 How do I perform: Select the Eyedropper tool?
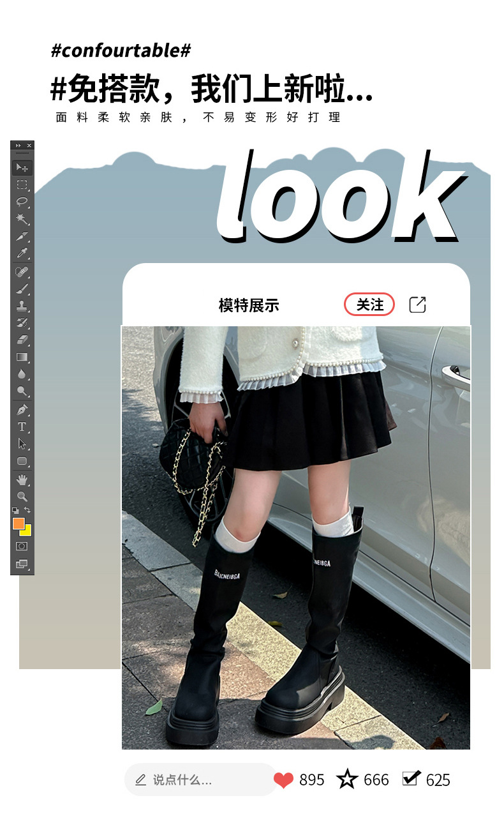pos(22,253)
